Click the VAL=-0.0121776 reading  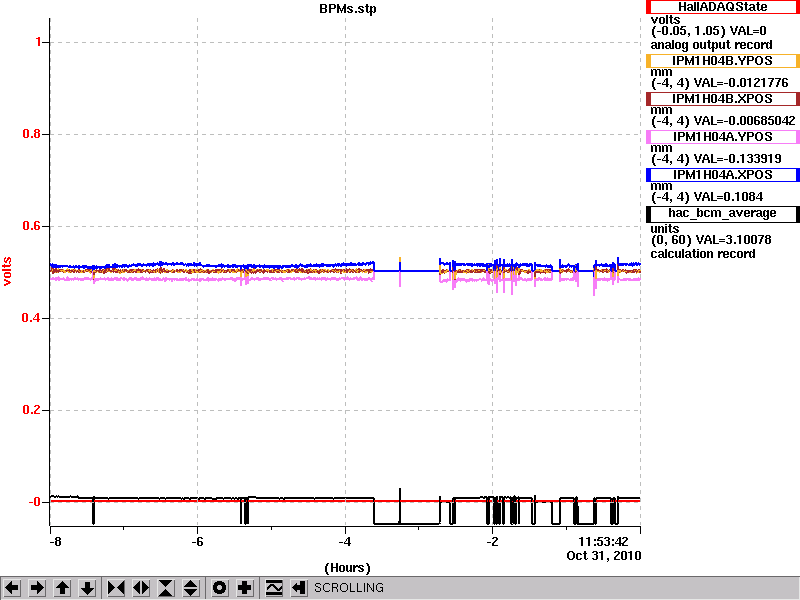tap(741, 83)
